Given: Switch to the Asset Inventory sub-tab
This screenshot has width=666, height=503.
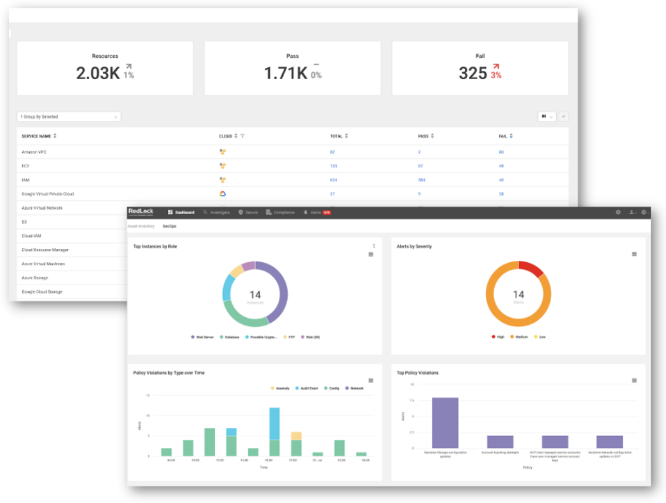Looking at the screenshot, I should tap(141, 226).
